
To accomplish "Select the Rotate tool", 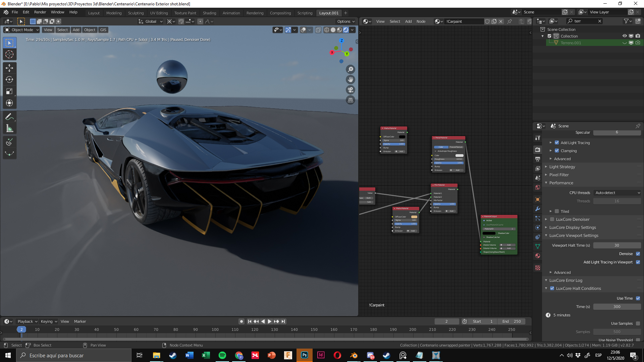I will [x=9, y=80].
